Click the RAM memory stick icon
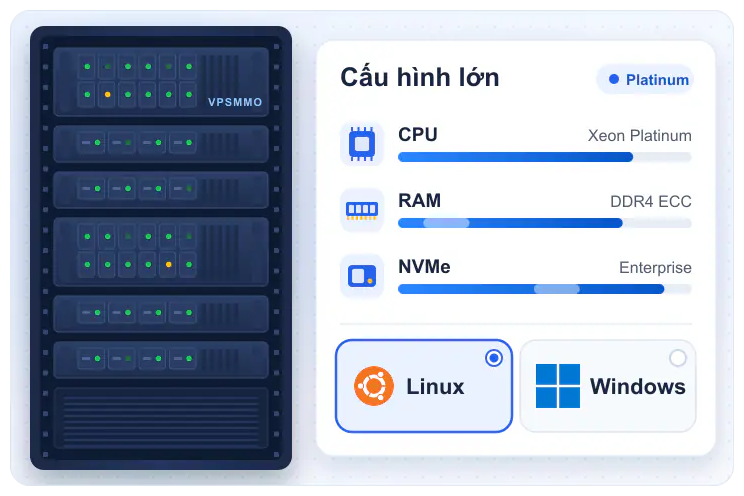Screen dimensions: 744x496 coord(362,210)
